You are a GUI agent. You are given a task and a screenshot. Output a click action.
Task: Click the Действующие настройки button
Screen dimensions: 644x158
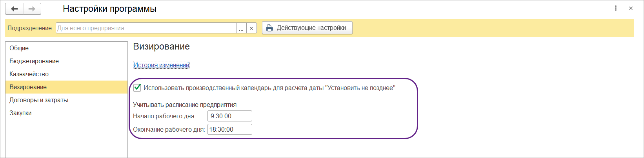[x=307, y=28]
